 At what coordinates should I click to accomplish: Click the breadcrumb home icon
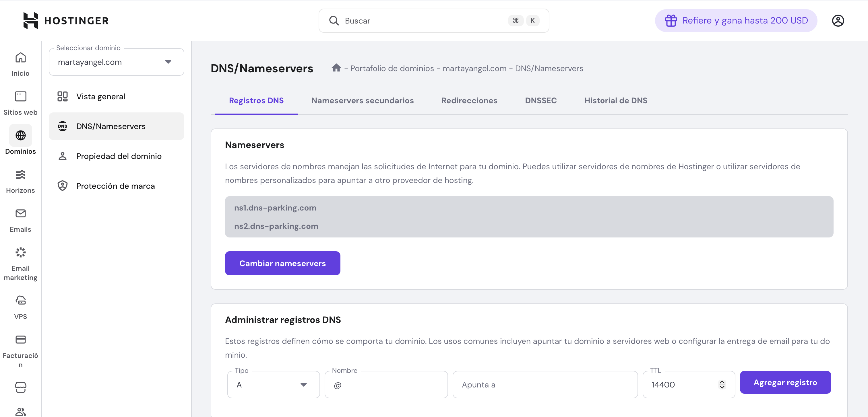(x=336, y=68)
